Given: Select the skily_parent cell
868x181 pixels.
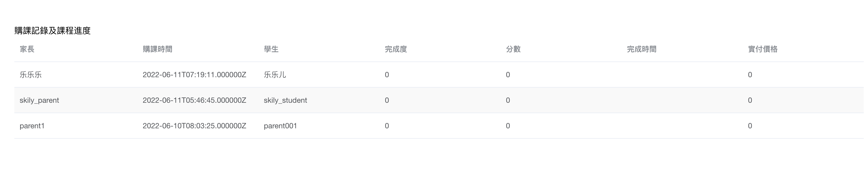Looking at the screenshot, I should point(39,100).
